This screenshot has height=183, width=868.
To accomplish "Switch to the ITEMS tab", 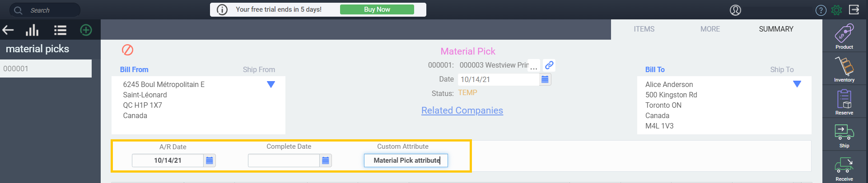I will pyautogui.click(x=644, y=29).
